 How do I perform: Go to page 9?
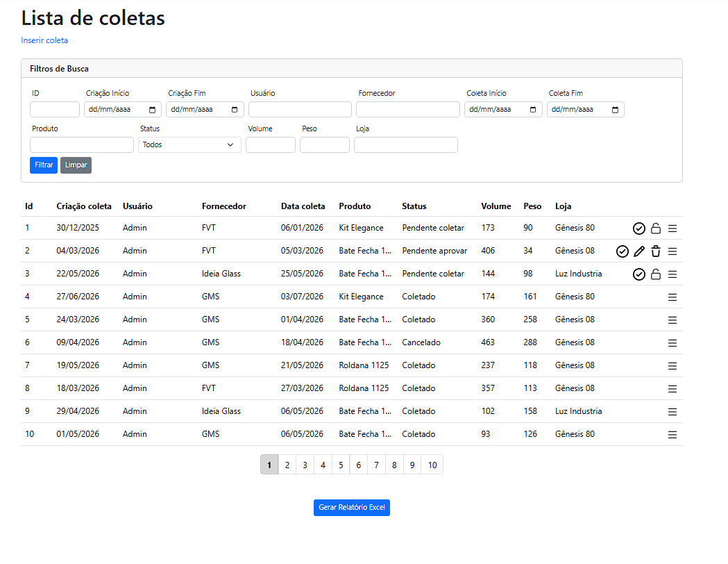(x=412, y=465)
